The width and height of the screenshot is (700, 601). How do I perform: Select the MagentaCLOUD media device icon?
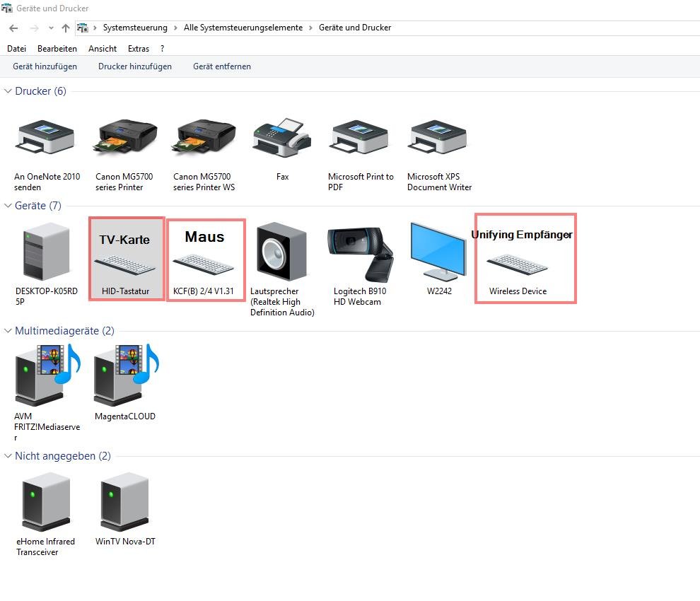pos(127,375)
